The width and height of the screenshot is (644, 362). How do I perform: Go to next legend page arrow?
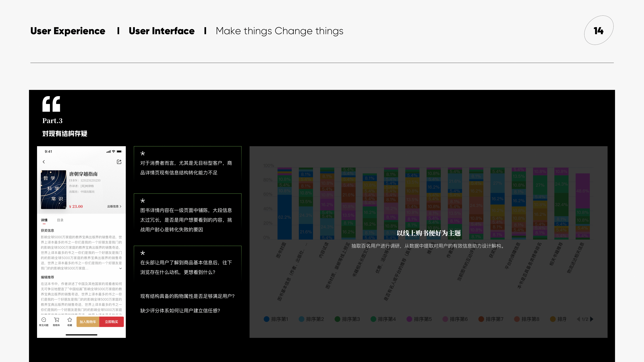click(x=592, y=319)
